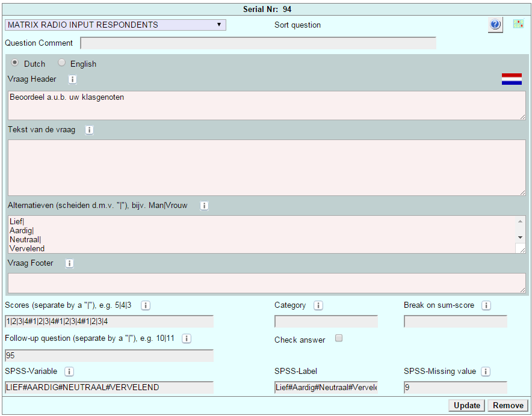Focus the SPSS-Variable input field
This screenshot has height=416, width=532.
[109, 388]
